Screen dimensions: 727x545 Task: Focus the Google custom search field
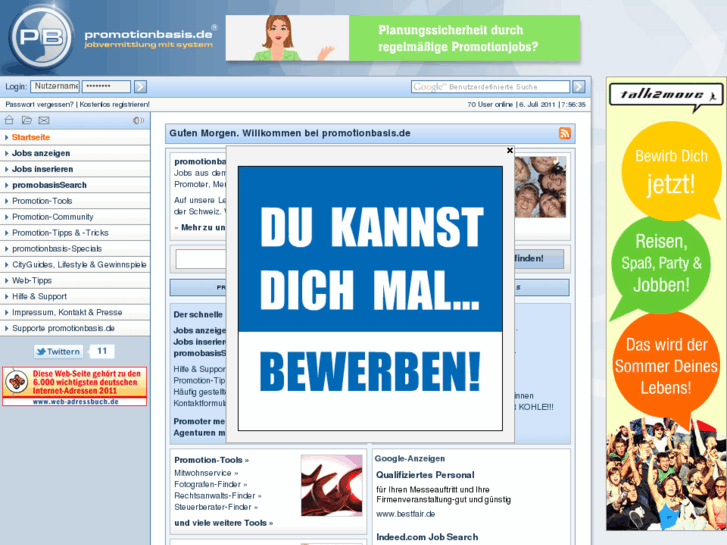[490, 87]
